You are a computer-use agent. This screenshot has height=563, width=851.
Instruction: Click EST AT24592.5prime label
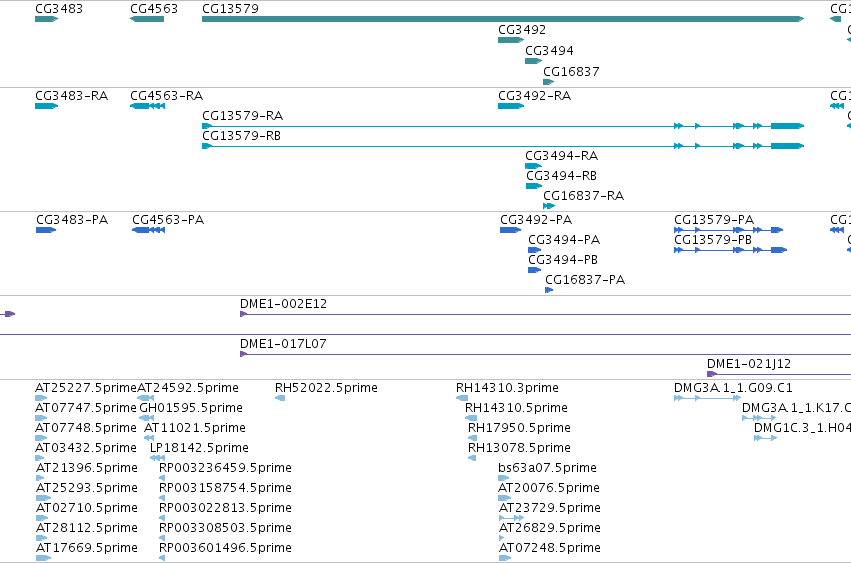coord(188,388)
